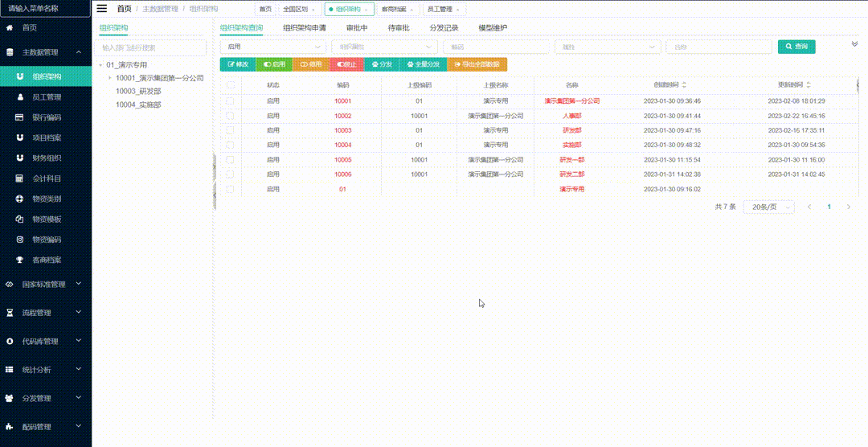Toggle the hamburger menu icon
The width and height of the screenshot is (868, 447).
pos(101,9)
